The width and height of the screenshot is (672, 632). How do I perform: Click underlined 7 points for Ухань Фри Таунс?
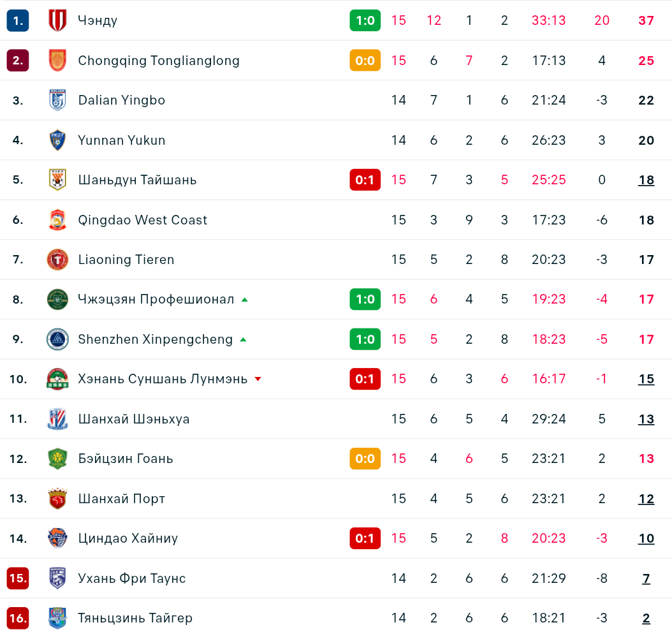(x=646, y=579)
